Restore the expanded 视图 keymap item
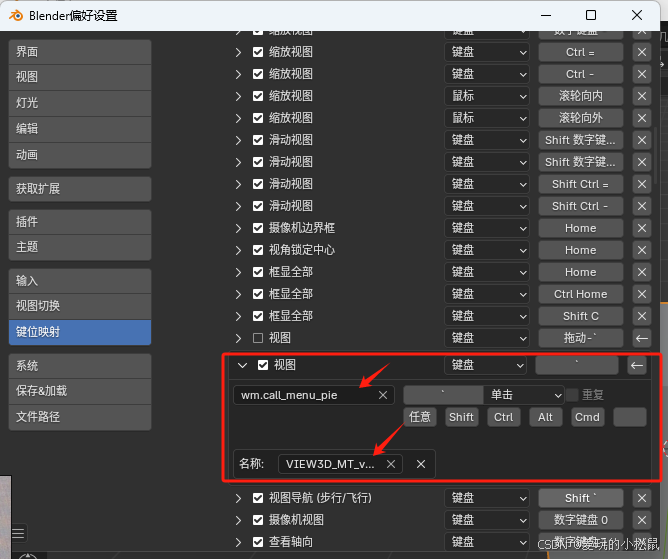Viewport: 668px width, 559px height. (636, 365)
